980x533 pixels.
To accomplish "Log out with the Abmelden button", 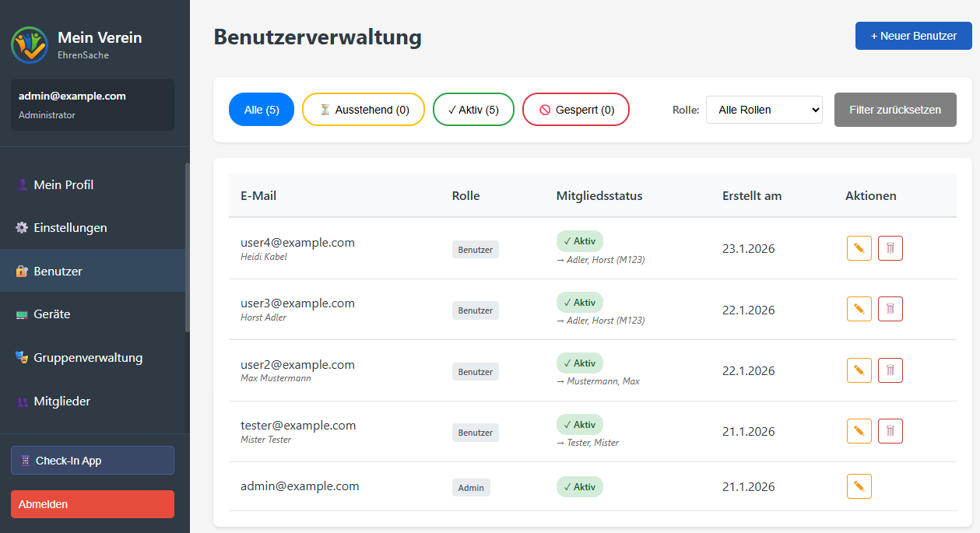I will point(93,504).
